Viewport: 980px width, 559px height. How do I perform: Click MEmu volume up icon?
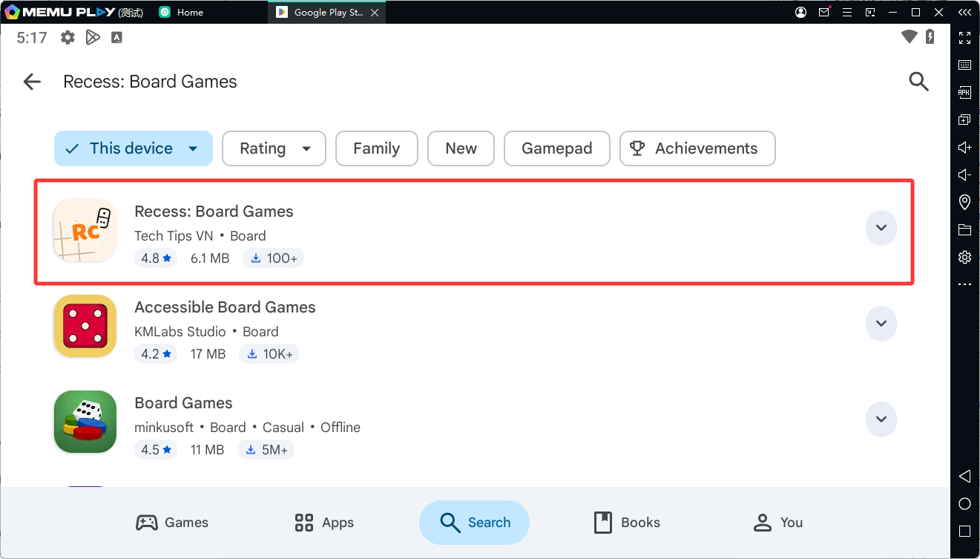[x=964, y=147]
